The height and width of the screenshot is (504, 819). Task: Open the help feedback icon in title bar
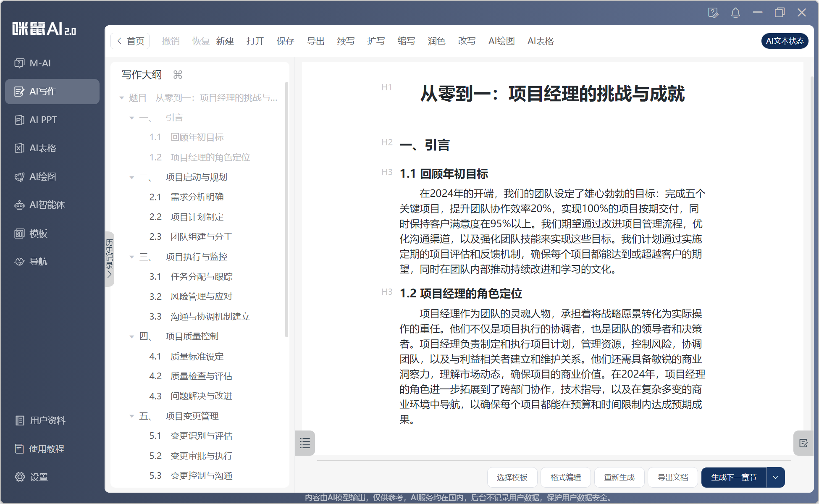pyautogui.click(x=713, y=13)
